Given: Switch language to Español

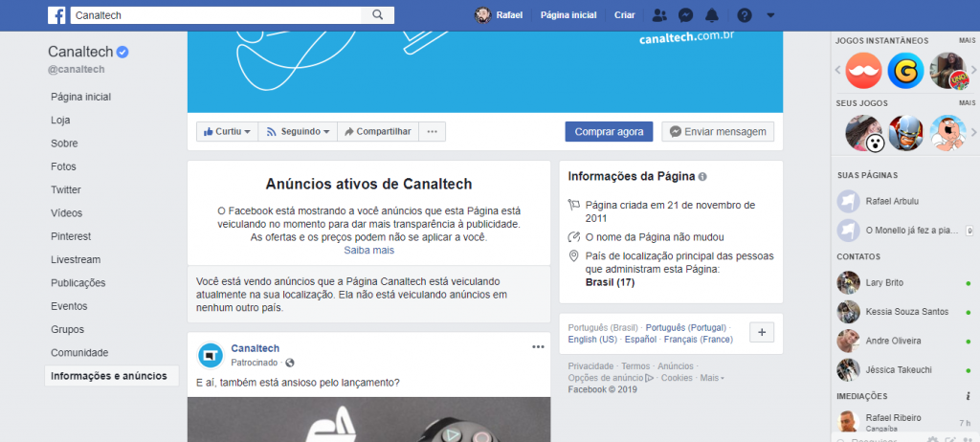Looking at the screenshot, I should coord(640,340).
